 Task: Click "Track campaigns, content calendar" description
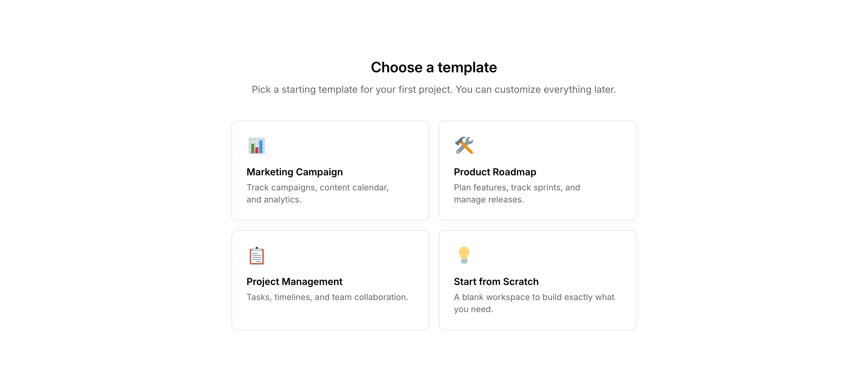[317, 188]
